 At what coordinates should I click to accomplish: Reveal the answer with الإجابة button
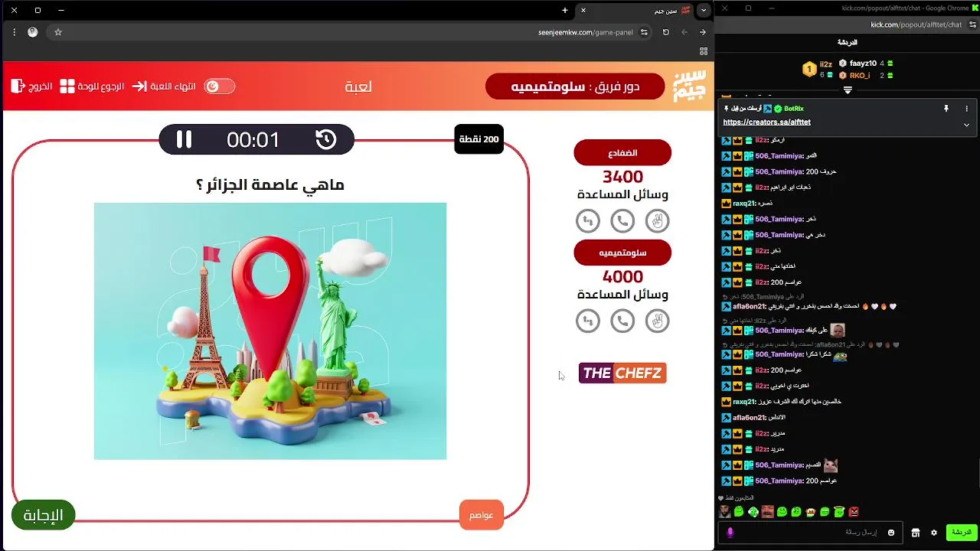[43, 515]
